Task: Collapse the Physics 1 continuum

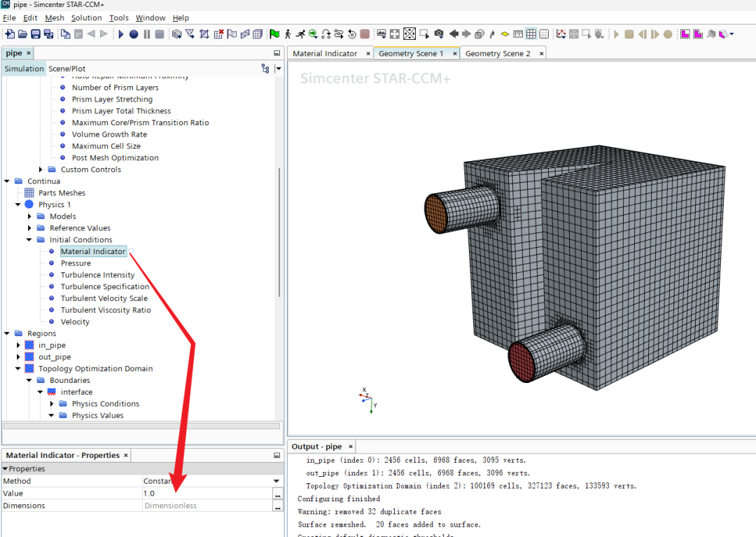Action: 17,204
